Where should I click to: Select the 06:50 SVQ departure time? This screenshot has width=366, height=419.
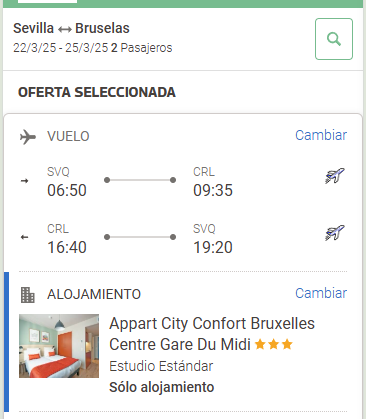[x=67, y=190]
